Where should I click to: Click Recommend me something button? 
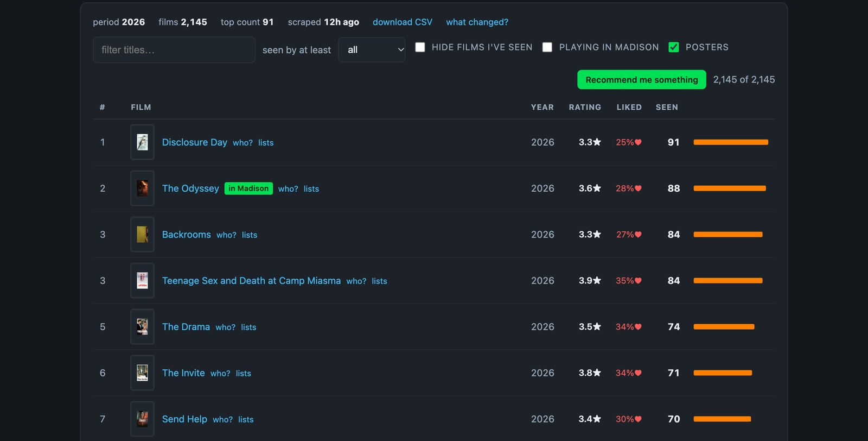[x=642, y=80]
